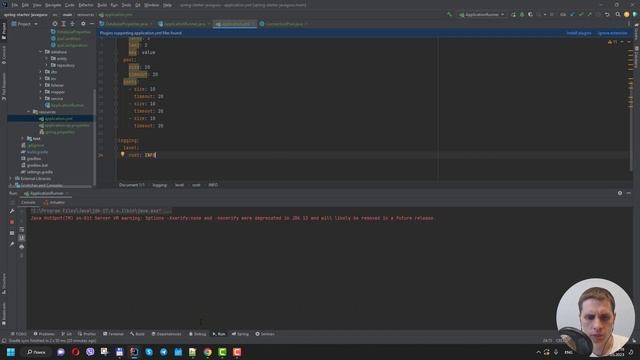Image resolution: width=640 pixels, height=360 pixels.
Task: Click Expand All icon in Project panel
Action: (x=63, y=24)
